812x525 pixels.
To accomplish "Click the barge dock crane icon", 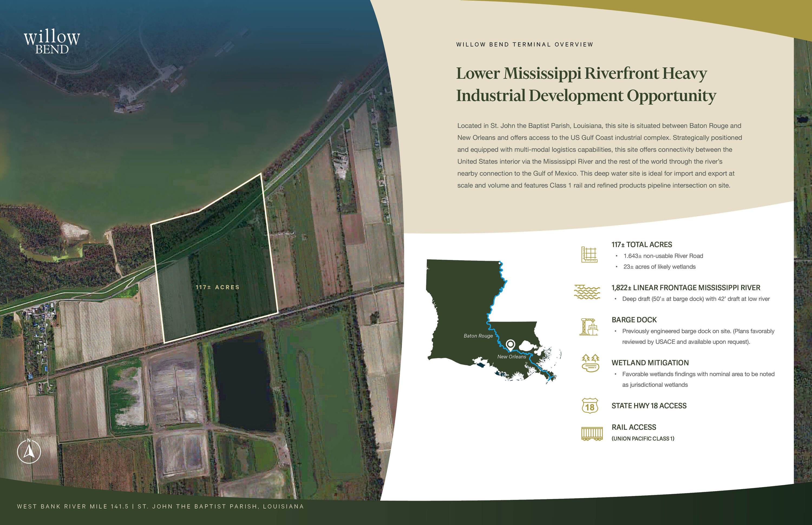I will (589, 326).
